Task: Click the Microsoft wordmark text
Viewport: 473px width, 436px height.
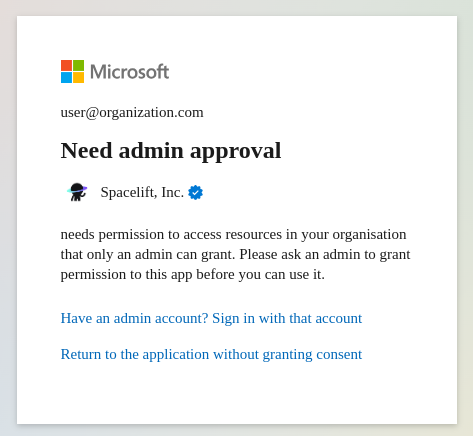Action: (x=130, y=72)
